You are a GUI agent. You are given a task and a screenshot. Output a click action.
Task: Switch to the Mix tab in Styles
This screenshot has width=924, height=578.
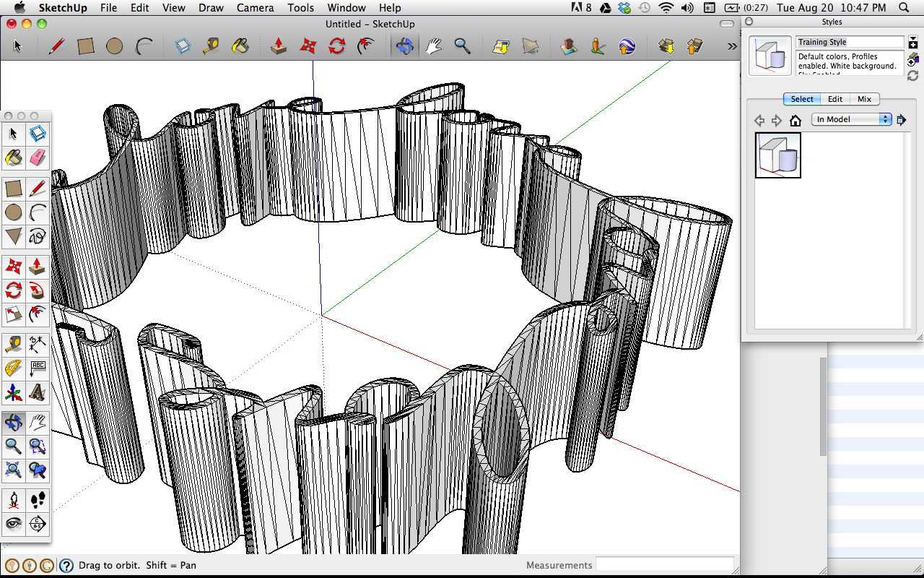click(x=864, y=99)
